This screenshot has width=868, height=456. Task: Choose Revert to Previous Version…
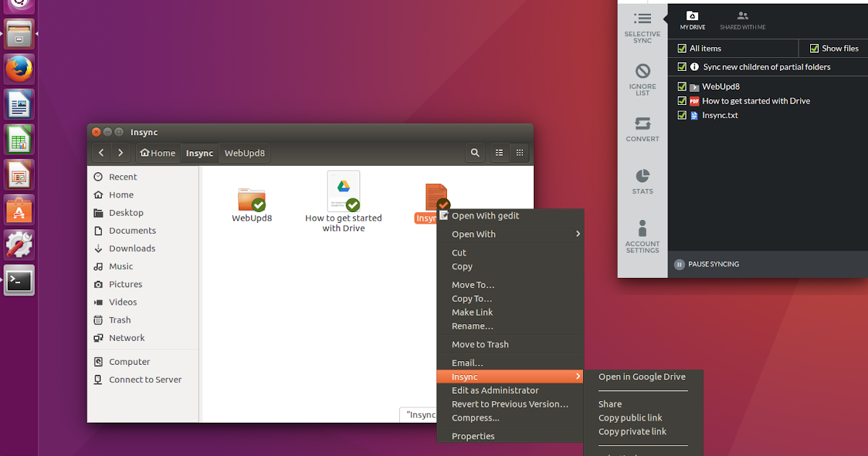pyautogui.click(x=510, y=405)
